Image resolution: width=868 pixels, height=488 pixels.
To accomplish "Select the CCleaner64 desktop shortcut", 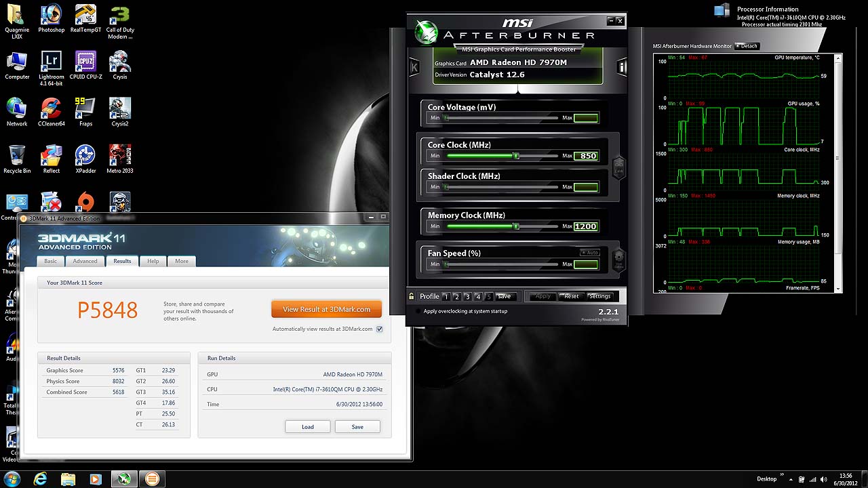I will coord(51,113).
